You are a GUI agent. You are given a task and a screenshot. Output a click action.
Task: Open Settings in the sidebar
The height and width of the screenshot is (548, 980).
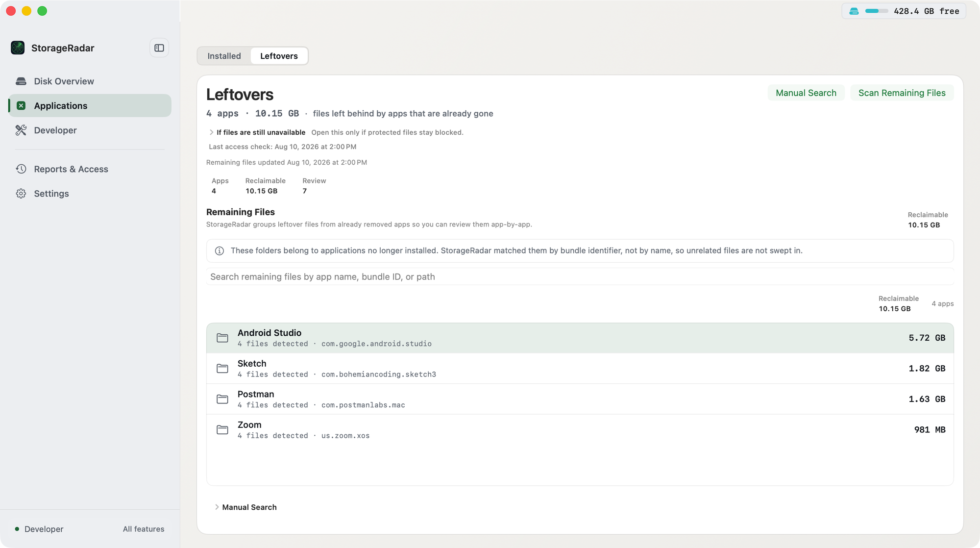coord(90,194)
